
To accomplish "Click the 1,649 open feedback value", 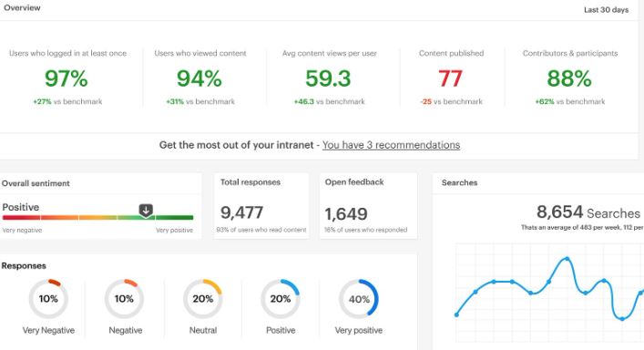I will pyautogui.click(x=346, y=214).
